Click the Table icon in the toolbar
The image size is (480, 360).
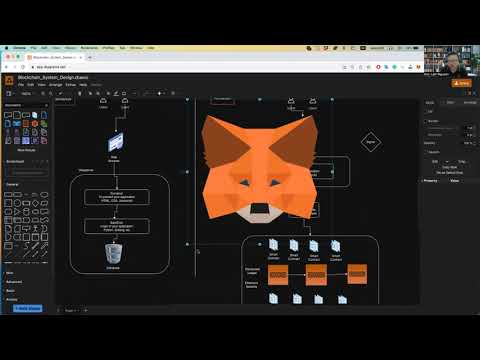click(173, 93)
